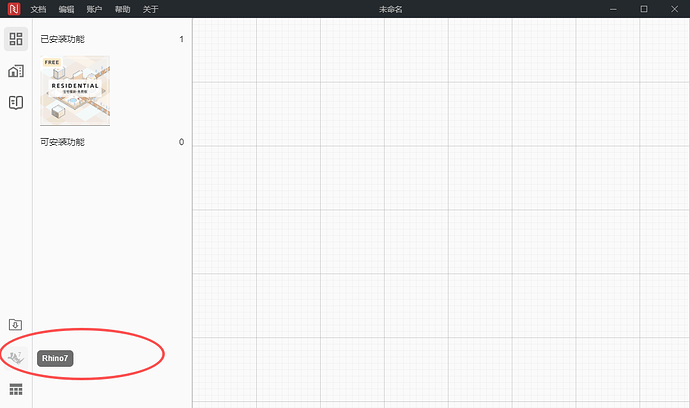Maximize the application window
Image resolution: width=690 pixels, height=408 pixels.
coord(644,9)
